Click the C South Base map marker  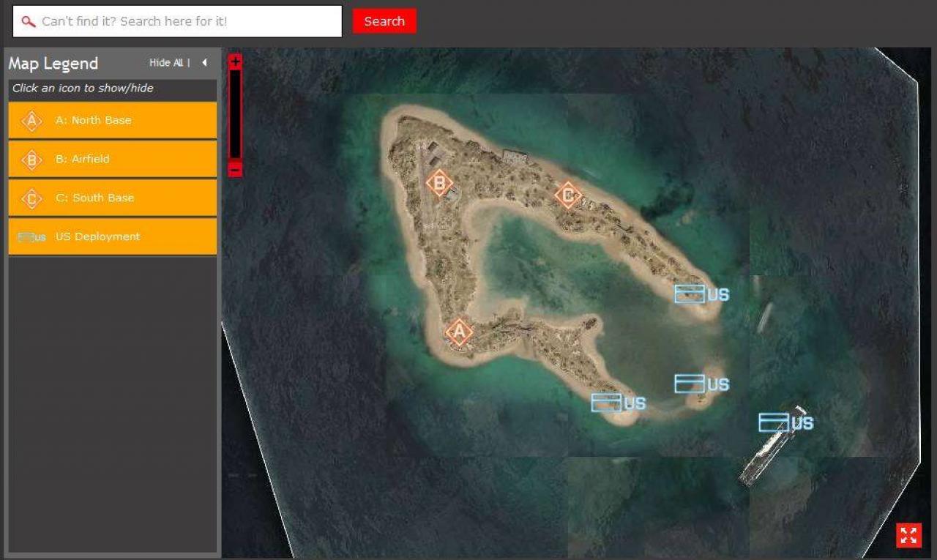[x=567, y=195]
